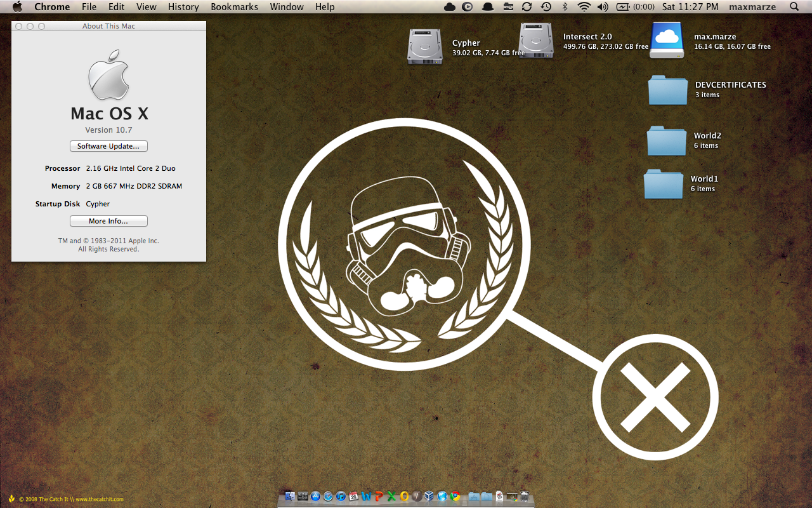Open the File menu
This screenshot has height=508, width=812.
coord(89,7)
